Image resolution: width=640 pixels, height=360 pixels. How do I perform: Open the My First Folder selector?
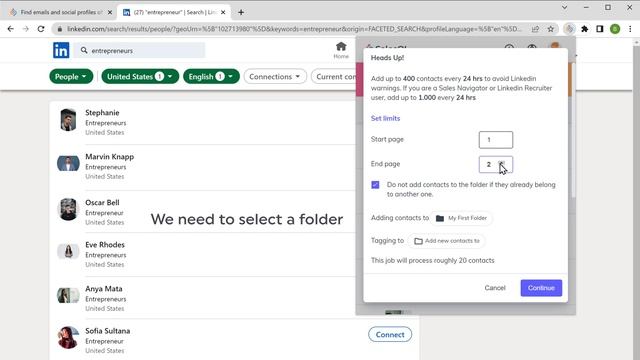point(461,218)
